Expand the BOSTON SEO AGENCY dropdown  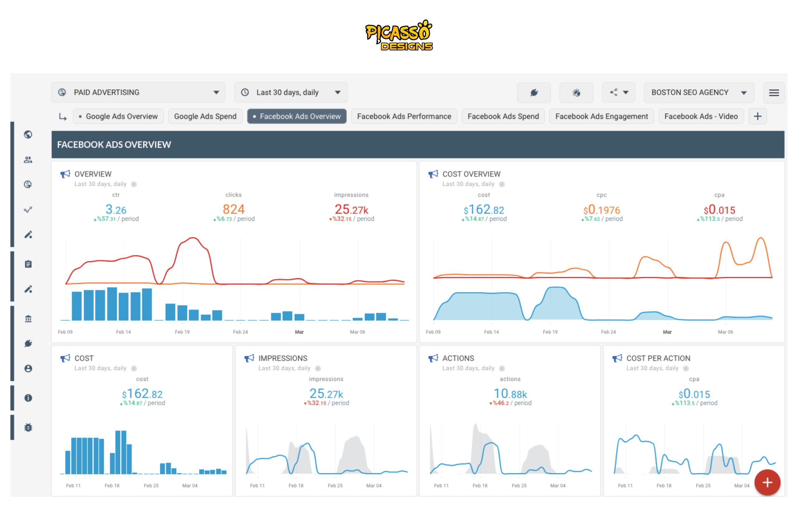tap(699, 92)
